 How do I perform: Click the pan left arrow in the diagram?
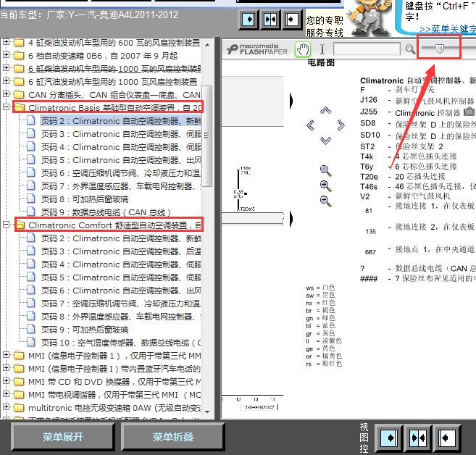pyautogui.click(x=310, y=125)
